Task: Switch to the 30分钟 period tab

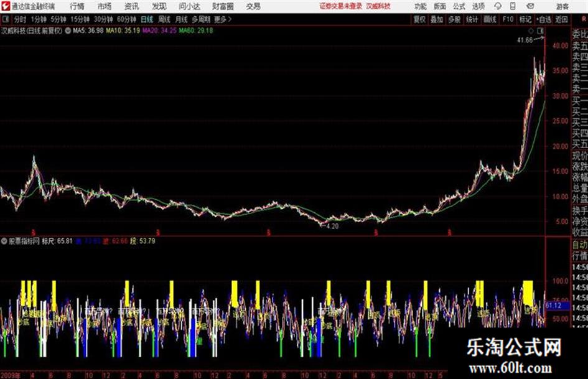Action: (103, 19)
